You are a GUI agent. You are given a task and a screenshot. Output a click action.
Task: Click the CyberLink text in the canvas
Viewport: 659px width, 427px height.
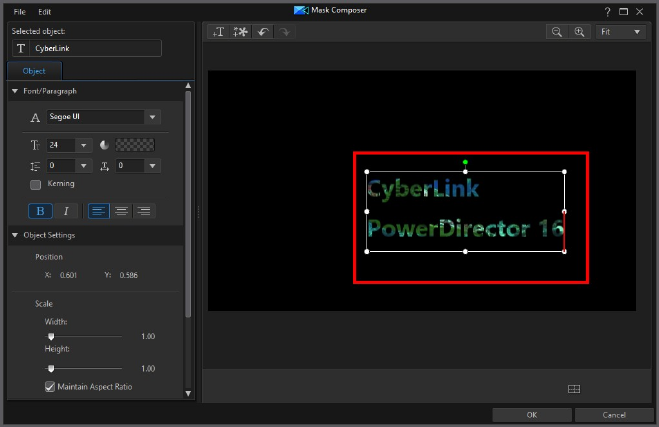(423, 189)
